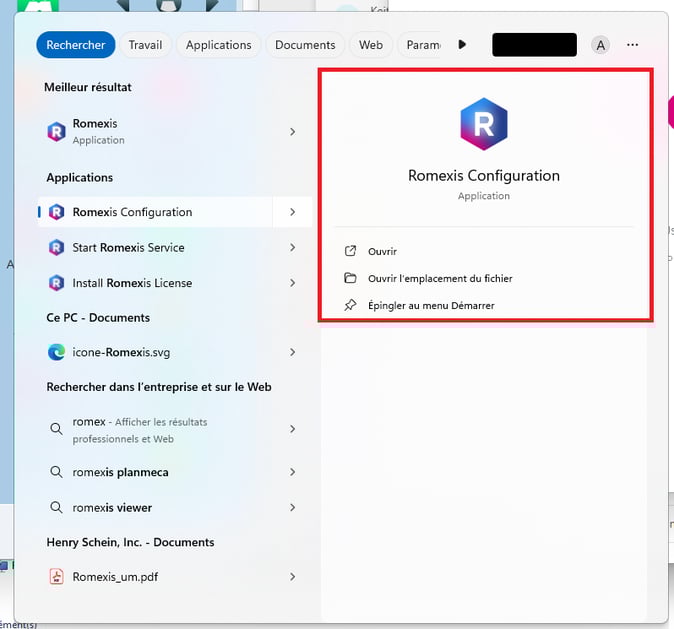Click Ouvrir l'emplacement du fichier
674x629 pixels.
pos(440,279)
